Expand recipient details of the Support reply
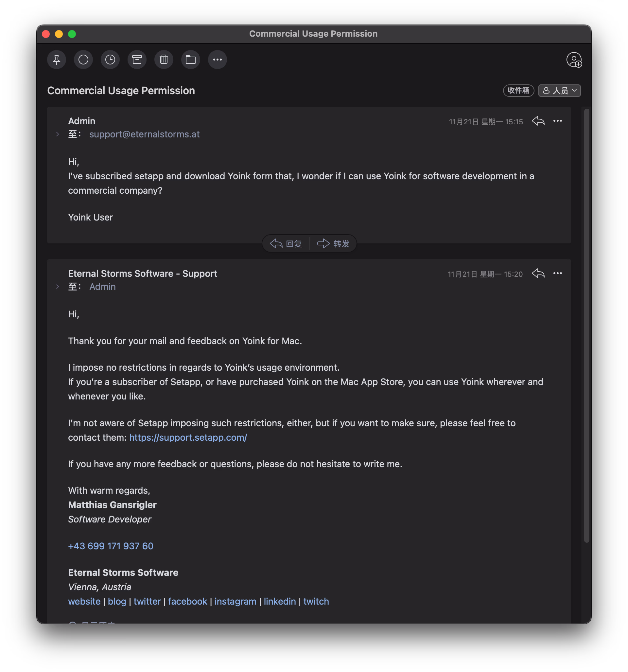Viewport: 628px width, 672px height. [x=58, y=287]
